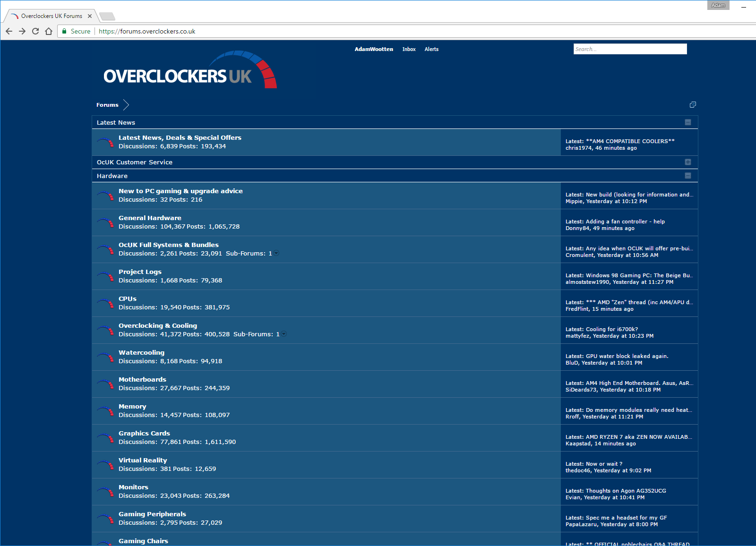Click the Adam profile button in title bar
Image resolution: width=756 pixels, height=546 pixels.
[x=718, y=5]
